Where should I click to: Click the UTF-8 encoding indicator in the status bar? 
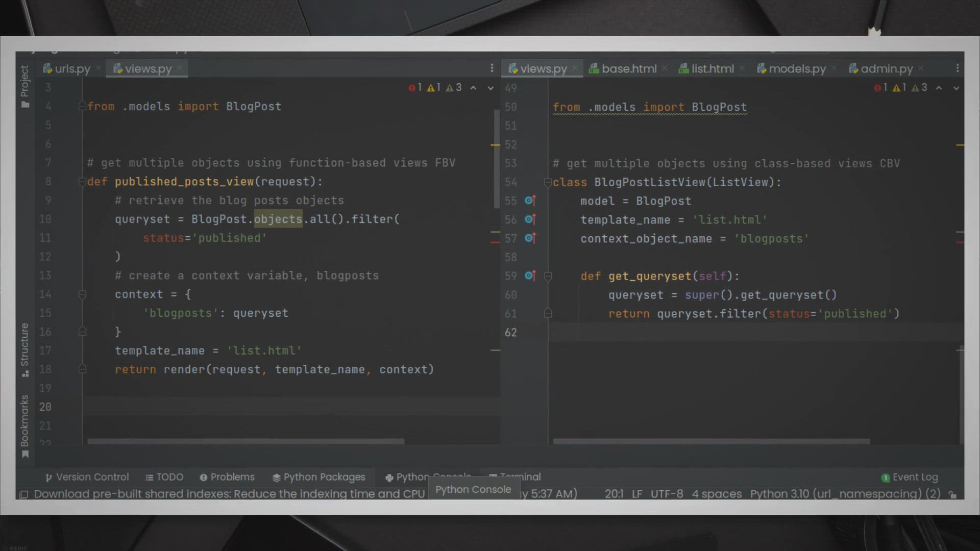point(667,494)
